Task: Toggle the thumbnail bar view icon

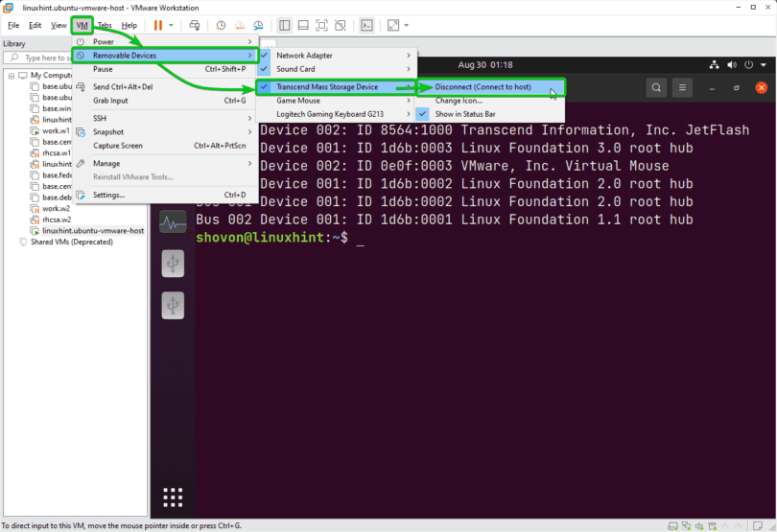Action: point(303,25)
